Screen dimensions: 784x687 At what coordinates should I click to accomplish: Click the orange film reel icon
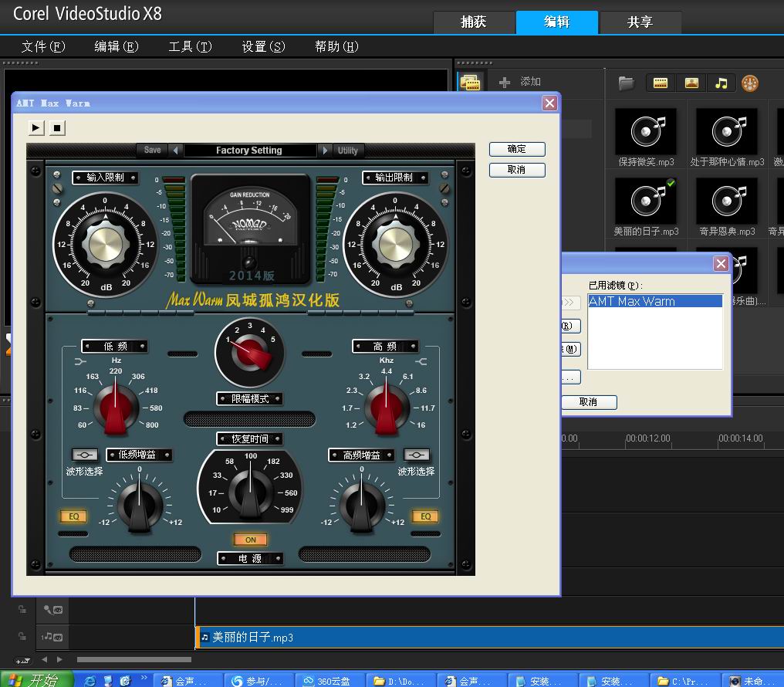point(750,83)
